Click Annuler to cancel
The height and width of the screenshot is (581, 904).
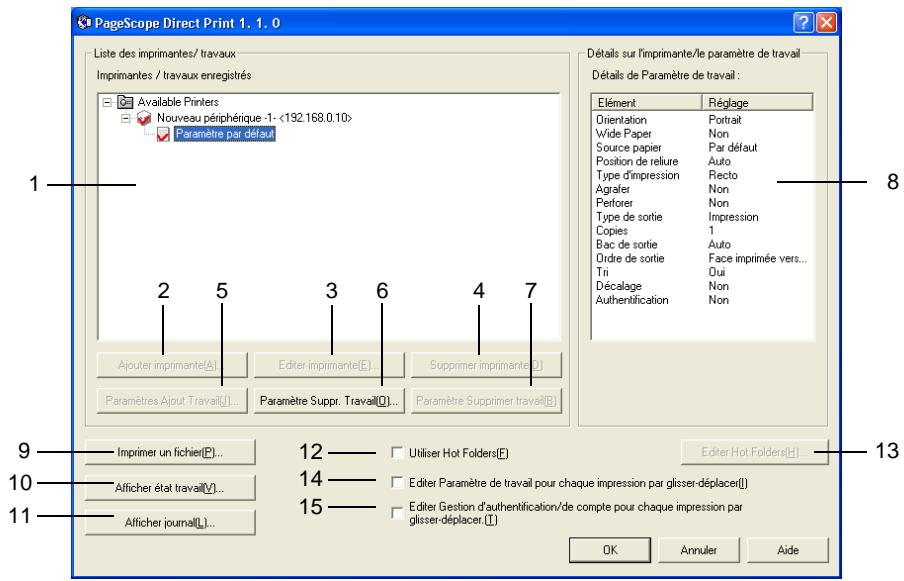699,550
